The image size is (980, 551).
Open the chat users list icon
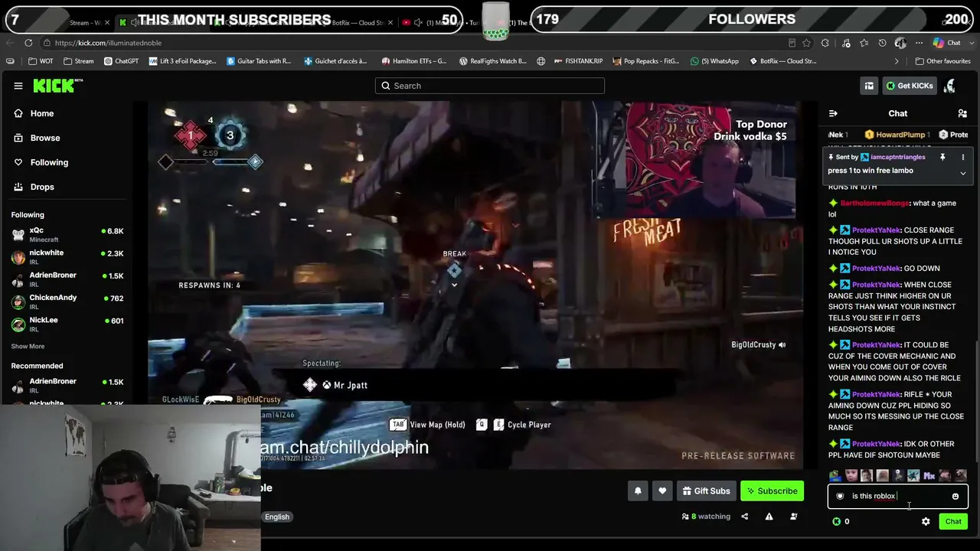pyautogui.click(x=962, y=113)
